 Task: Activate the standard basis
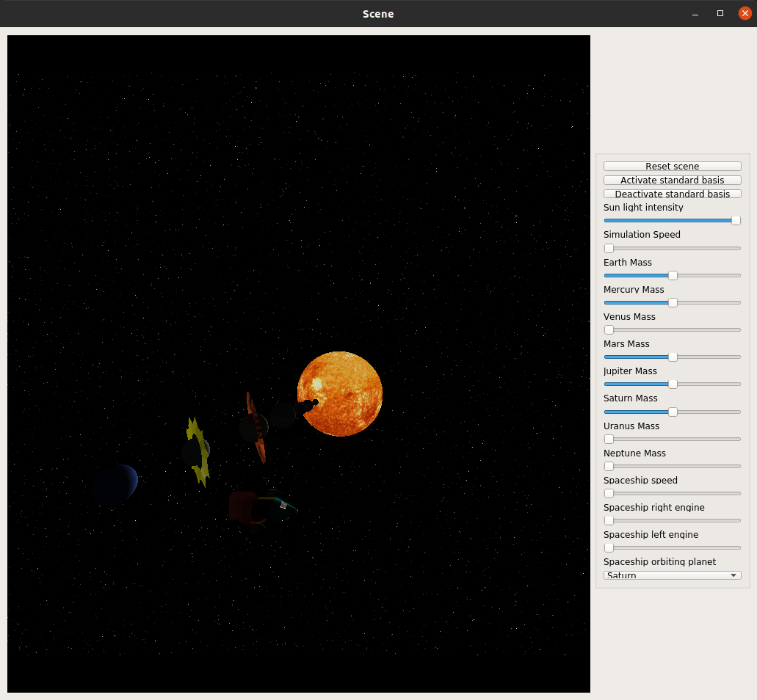click(672, 180)
